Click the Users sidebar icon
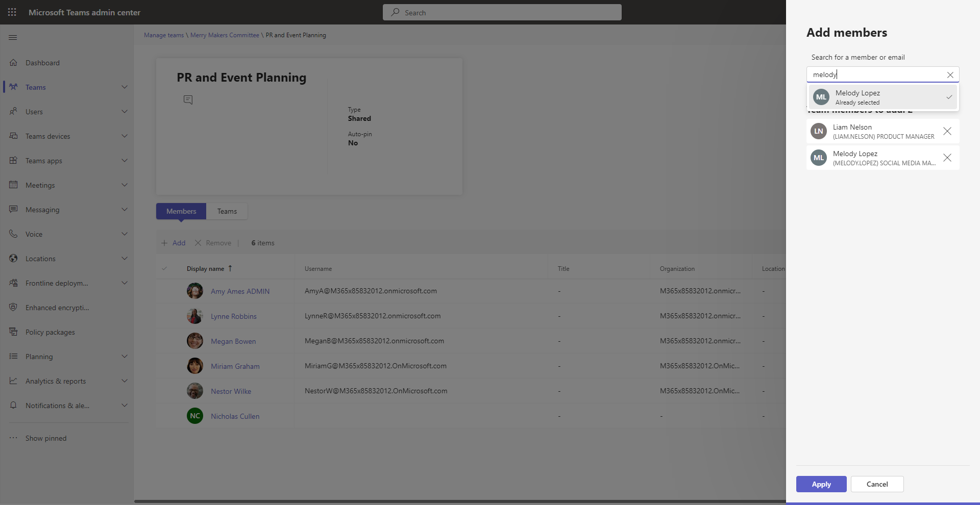This screenshot has width=980, height=505. pos(14,111)
